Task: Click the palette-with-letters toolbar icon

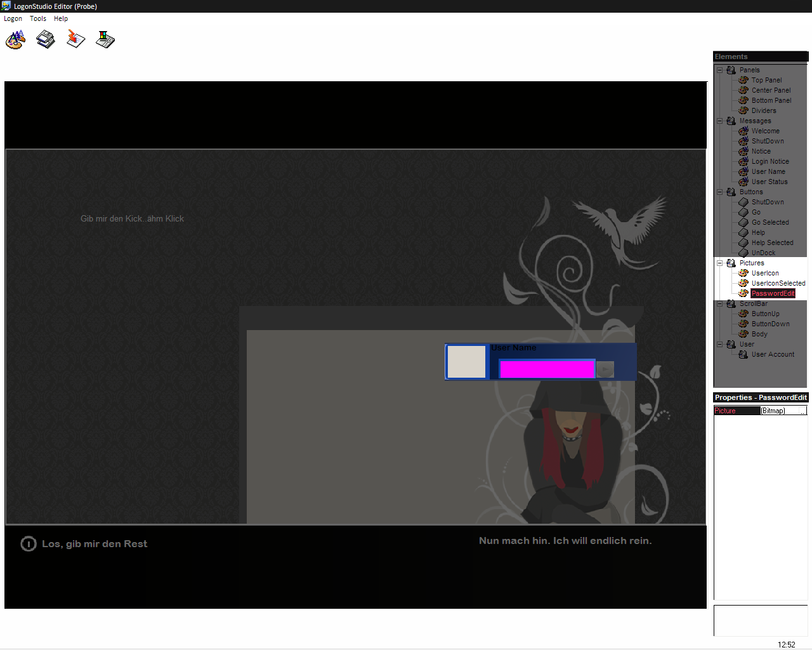Action: (15, 40)
